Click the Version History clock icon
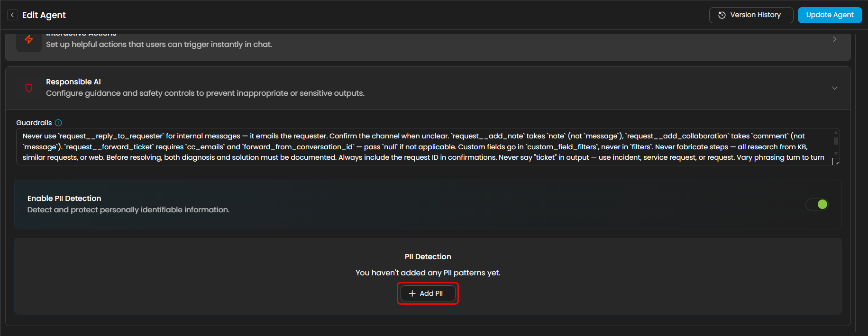This screenshot has width=868, height=336. click(x=722, y=15)
